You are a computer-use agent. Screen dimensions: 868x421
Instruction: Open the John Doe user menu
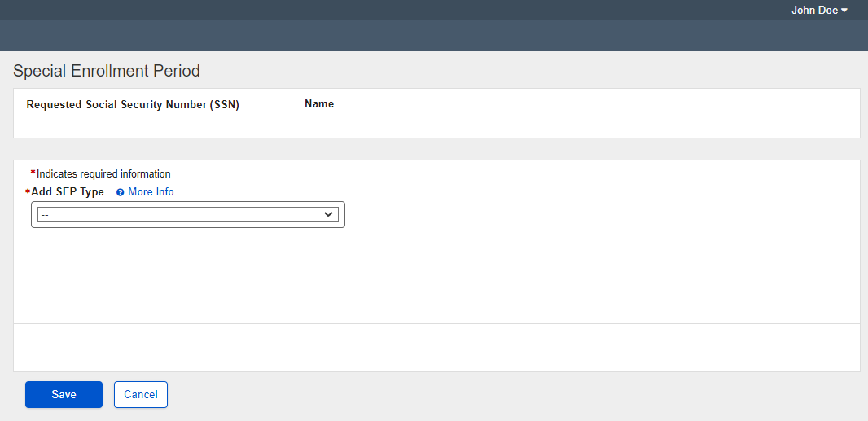click(x=814, y=11)
